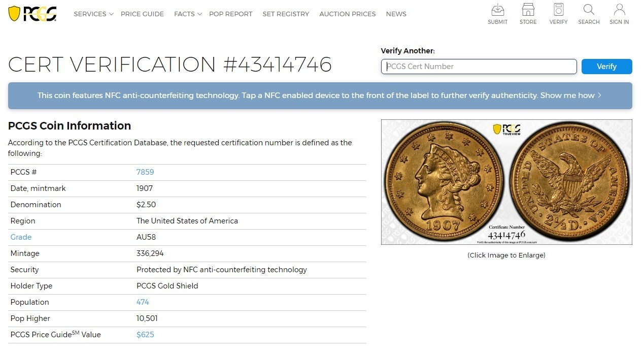Select the 1907 date value

click(x=145, y=188)
